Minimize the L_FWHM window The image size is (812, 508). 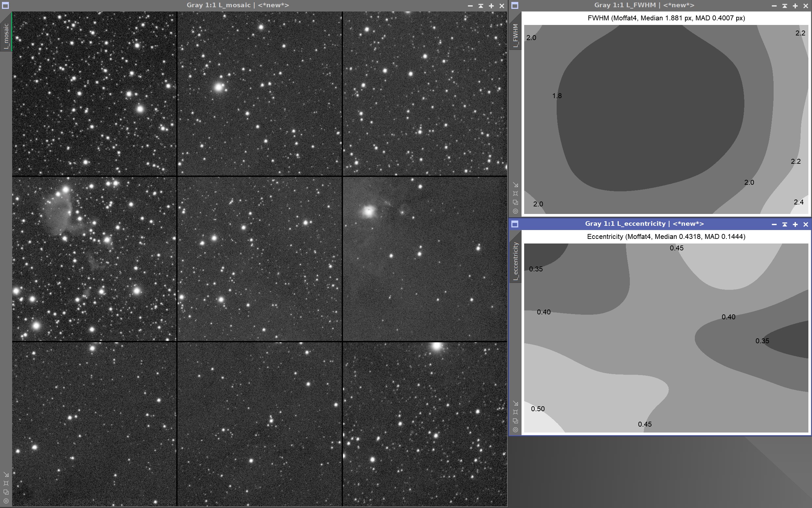774,6
